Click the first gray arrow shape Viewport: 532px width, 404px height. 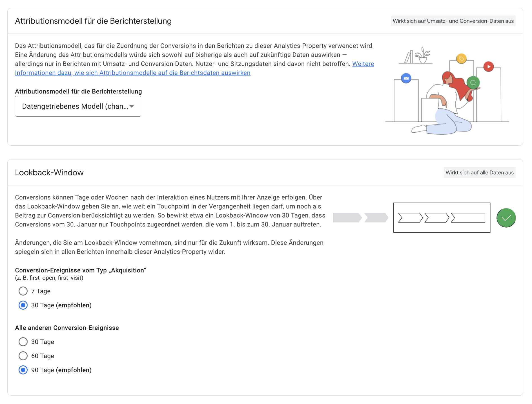point(347,218)
